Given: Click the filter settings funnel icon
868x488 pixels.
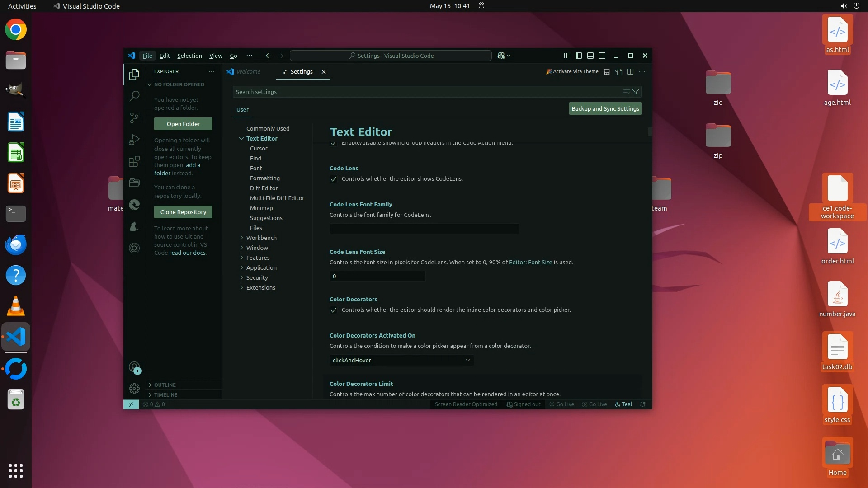Looking at the screenshot, I should coord(636,92).
